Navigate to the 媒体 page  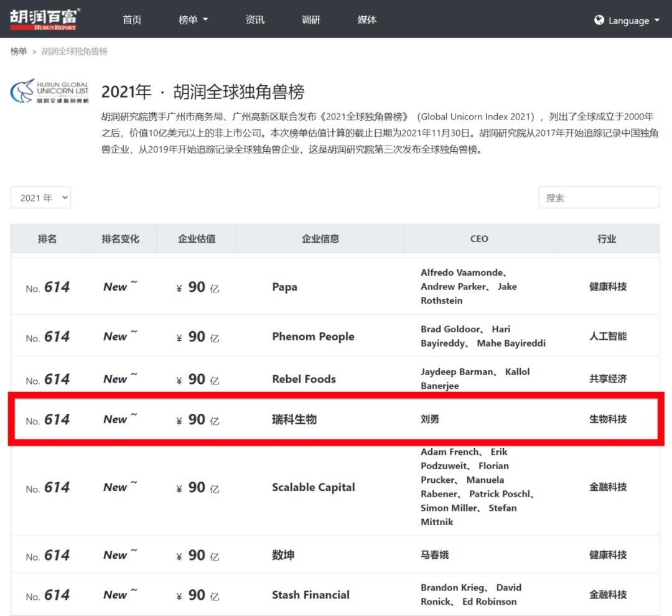(x=367, y=20)
